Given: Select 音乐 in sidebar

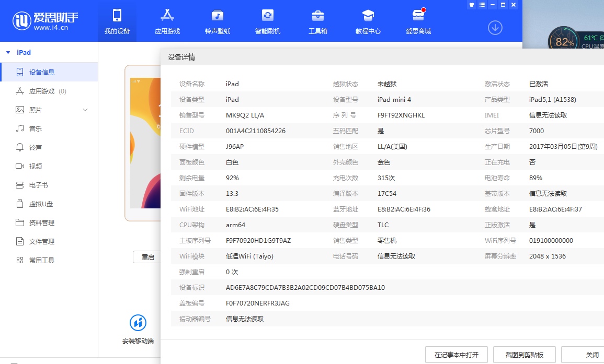Looking at the screenshot, I should pyautogui.click(x=49, y=128).
